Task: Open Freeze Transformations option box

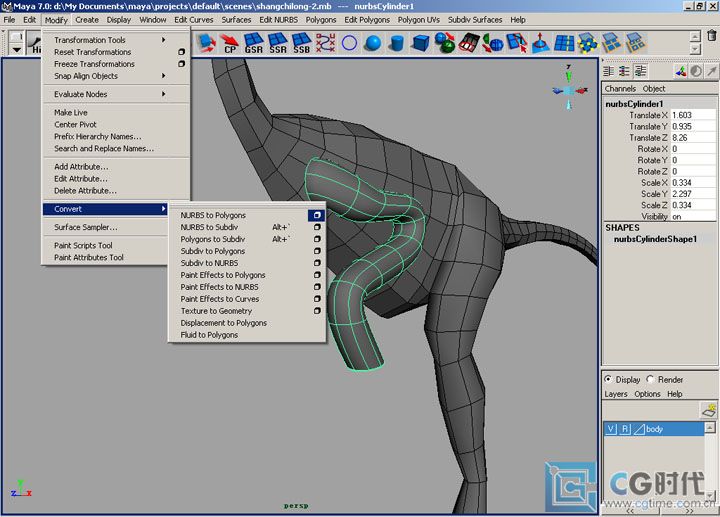Action: pyautogui.click(x=181, y=64)
